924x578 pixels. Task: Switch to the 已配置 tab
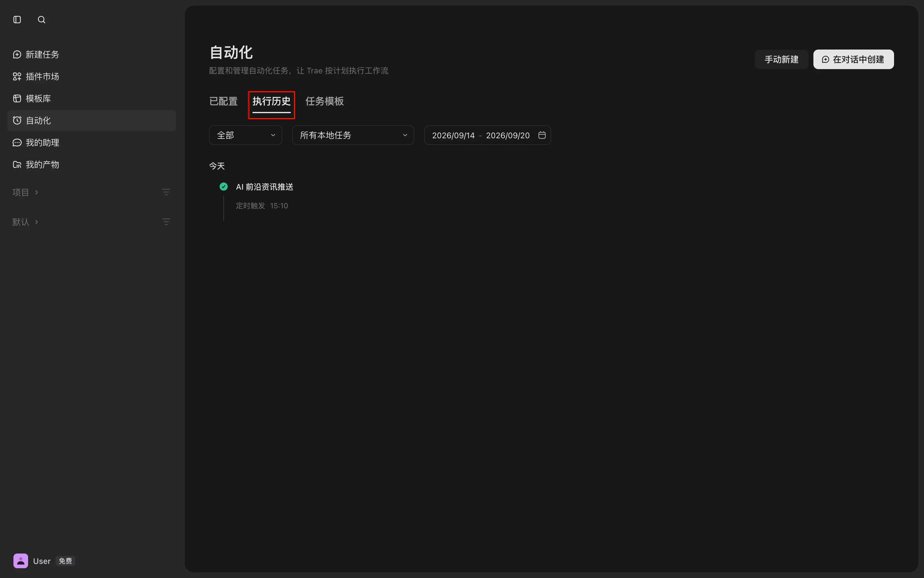click(223, 101)
